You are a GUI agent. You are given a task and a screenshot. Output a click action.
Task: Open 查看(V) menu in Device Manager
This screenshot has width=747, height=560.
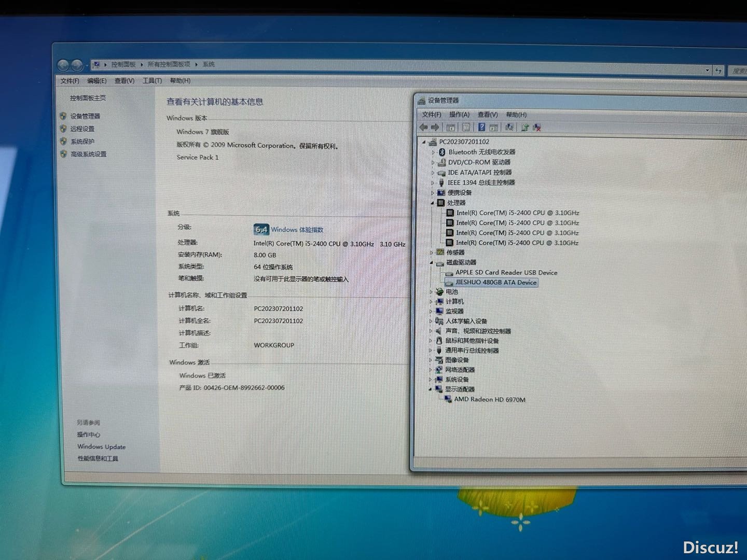(488, 115)
